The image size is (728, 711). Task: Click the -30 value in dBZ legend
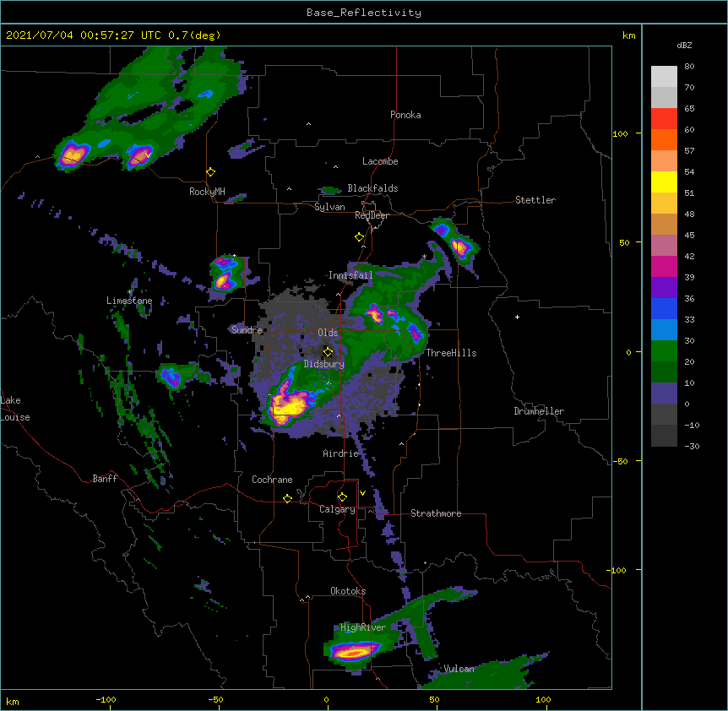pos(692,447)
